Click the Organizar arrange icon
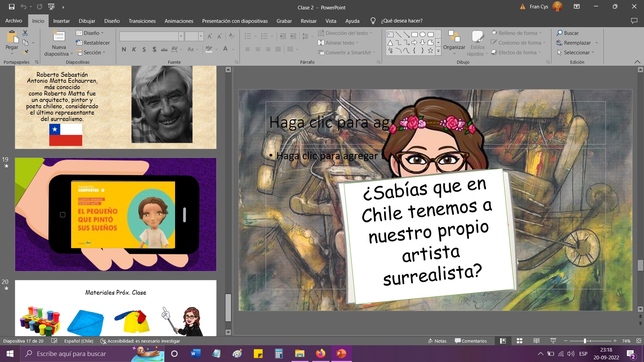 tap(454, 37)
